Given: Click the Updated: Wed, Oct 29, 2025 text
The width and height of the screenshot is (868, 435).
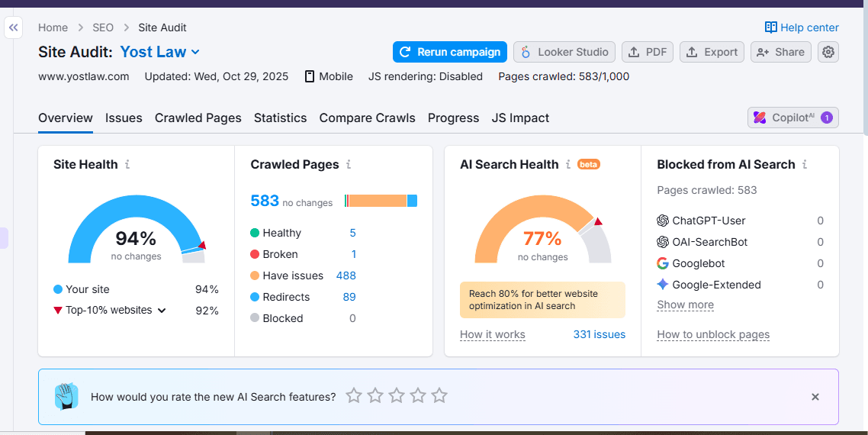Looking at the screenshot, I should coord(217,76).
